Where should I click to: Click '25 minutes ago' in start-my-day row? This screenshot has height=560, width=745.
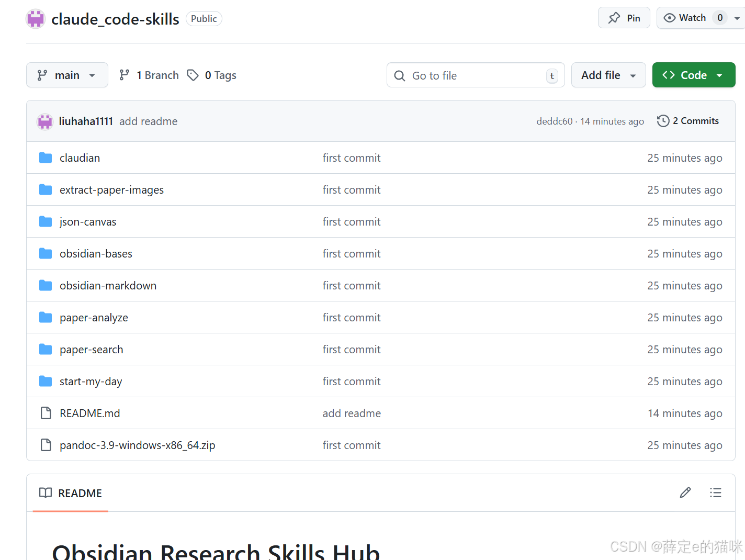685,382
